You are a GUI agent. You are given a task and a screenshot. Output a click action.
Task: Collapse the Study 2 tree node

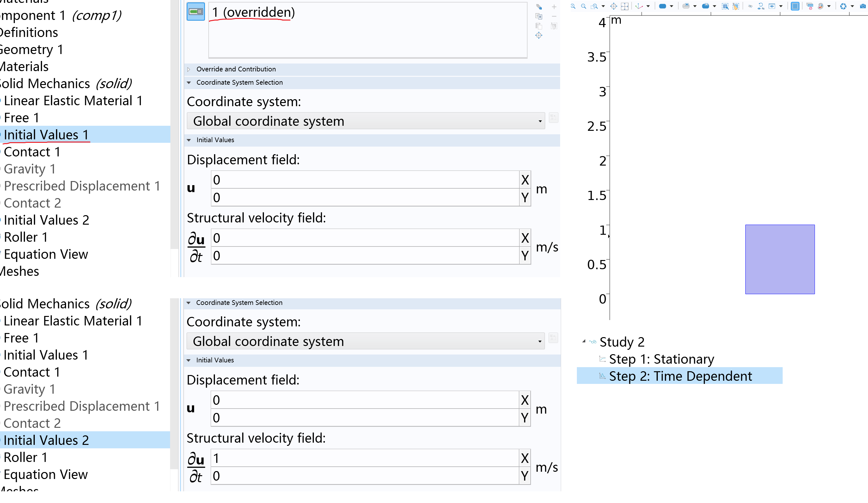[584, 342]
